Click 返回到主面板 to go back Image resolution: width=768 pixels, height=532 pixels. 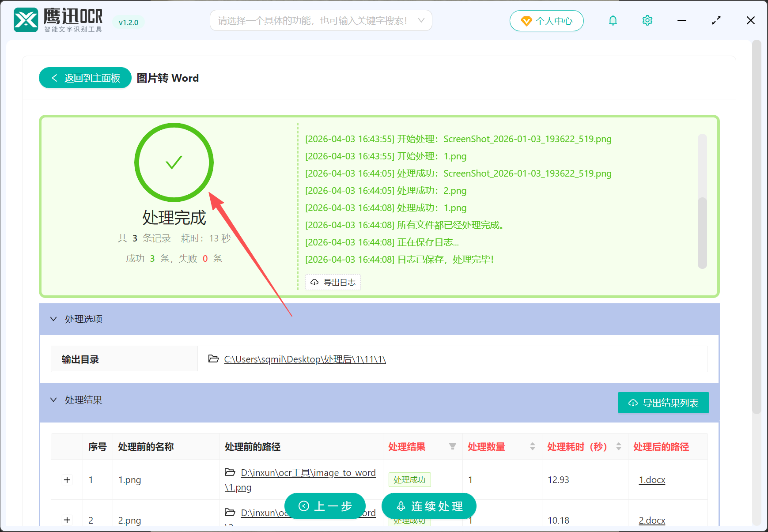(x=84, y=78)
